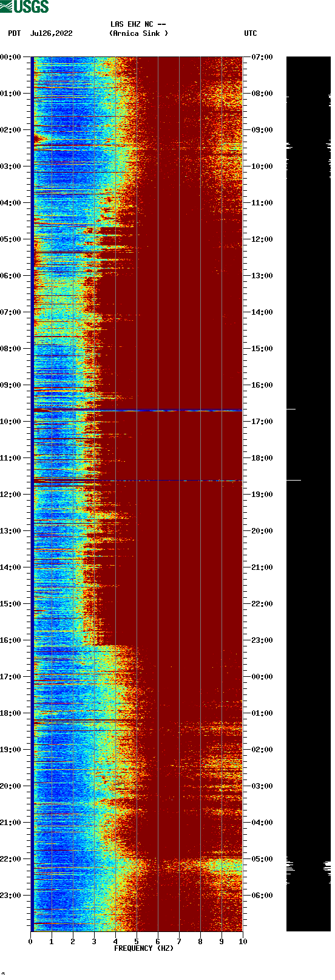Screen dimensions: 335x980
Task: Click the 18:00 UTC label on right axis
Action: 262,458
